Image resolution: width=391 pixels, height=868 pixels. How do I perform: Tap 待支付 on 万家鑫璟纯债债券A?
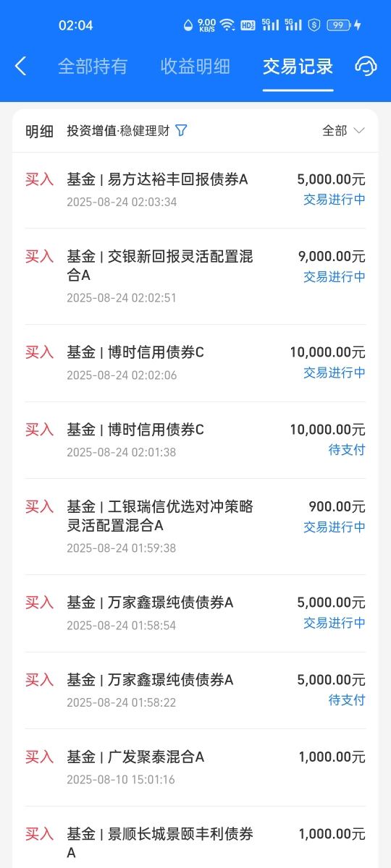pyautogui.click(x=347, y=700)
